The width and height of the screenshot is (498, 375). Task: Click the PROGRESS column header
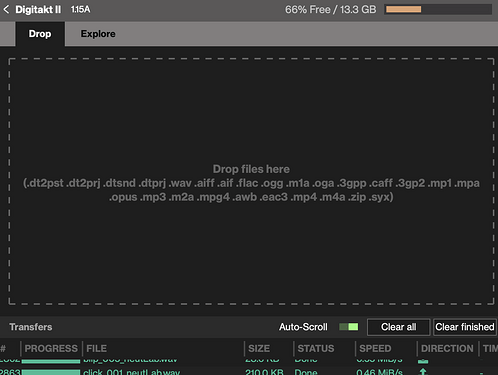pos(51,348)
